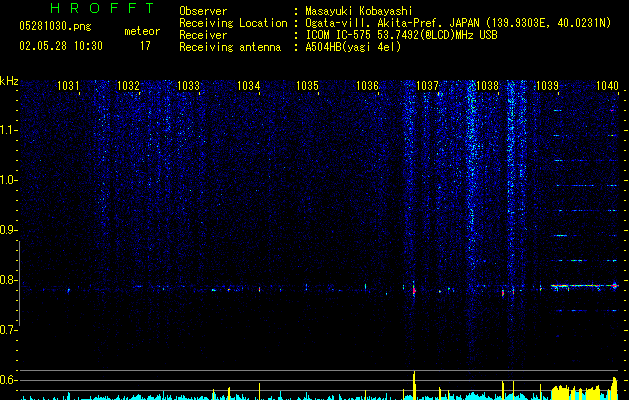Select the ICOM IC-575 53.7492 MHz USB text

click(402, 35)
